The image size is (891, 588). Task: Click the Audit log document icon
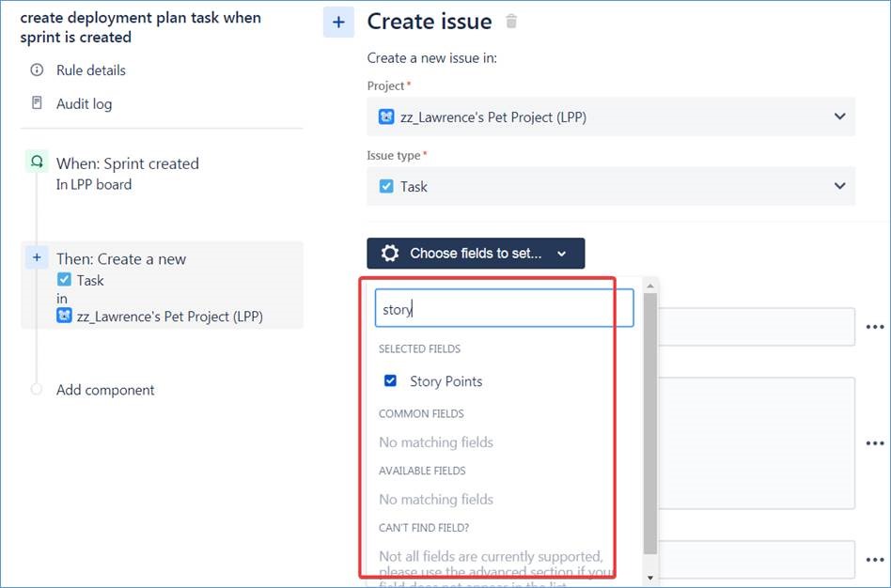37,102
